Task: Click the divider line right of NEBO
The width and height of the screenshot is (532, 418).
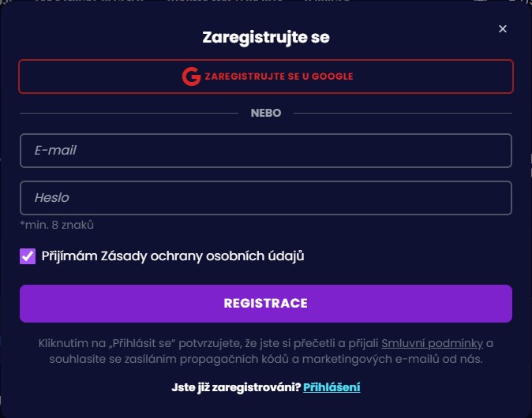Action: tap(403, 113)
